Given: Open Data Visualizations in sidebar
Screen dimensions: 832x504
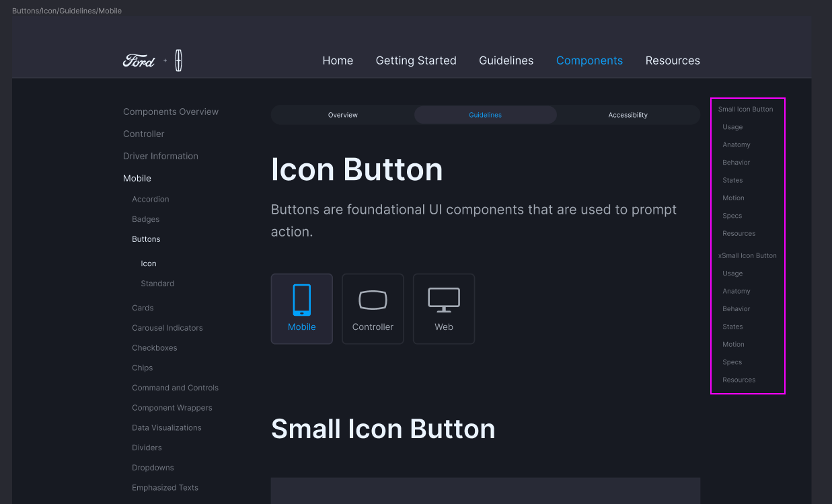Looking at the screenshot, I should pyautogui.click(x=167, y=427).
